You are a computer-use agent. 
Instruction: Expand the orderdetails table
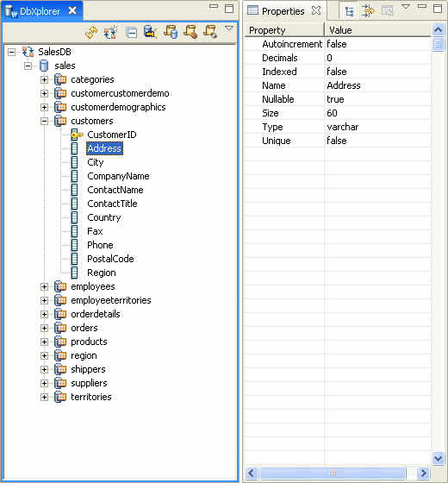tap(44, 315)
